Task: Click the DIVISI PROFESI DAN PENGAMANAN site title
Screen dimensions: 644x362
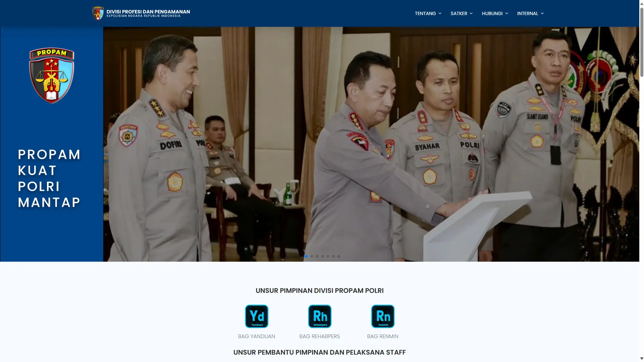Action: point(148,11)
